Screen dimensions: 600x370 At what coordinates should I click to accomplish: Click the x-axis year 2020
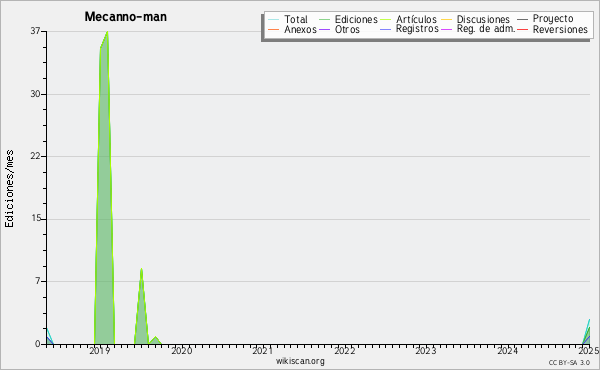tap(181, 351)
